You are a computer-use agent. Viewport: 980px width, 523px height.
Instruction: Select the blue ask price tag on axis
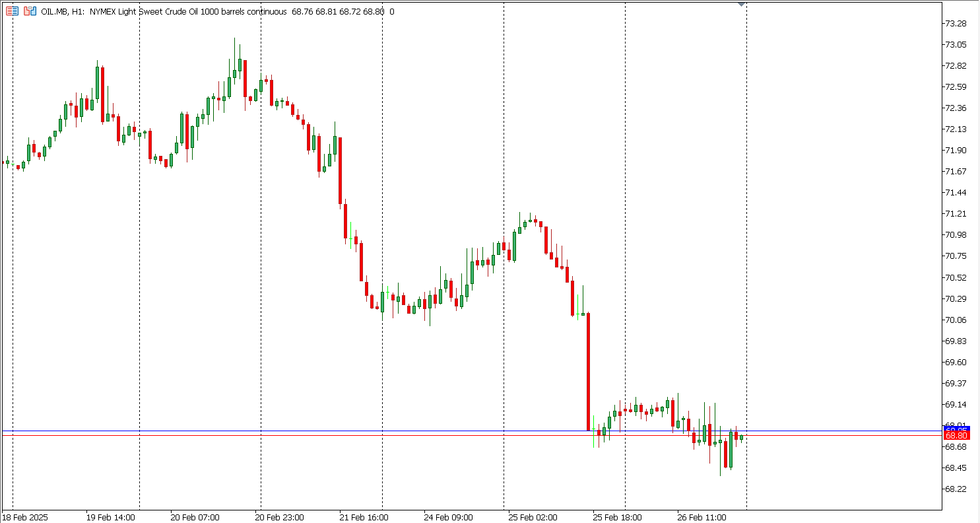(x=956, y=430)
